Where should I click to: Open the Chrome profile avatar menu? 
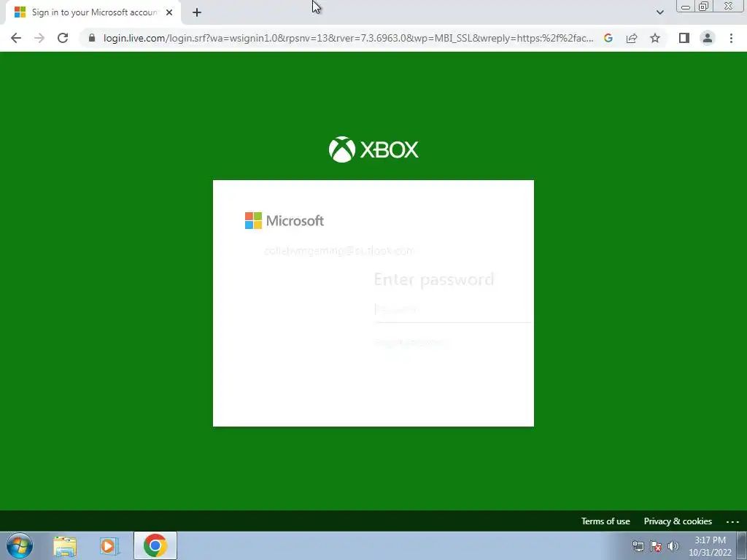[x=708, y=38]
